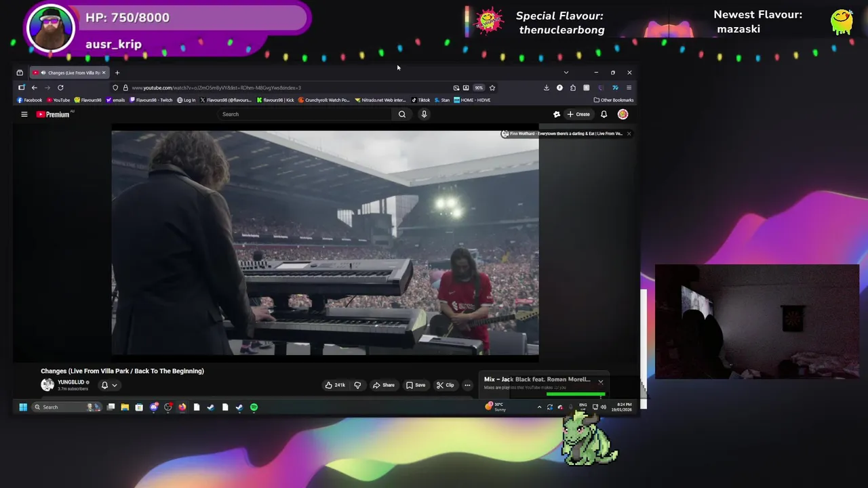Like the video with 241k likes
The height and width of the screenshot is (488, 868).
click(x=335, y=385)
